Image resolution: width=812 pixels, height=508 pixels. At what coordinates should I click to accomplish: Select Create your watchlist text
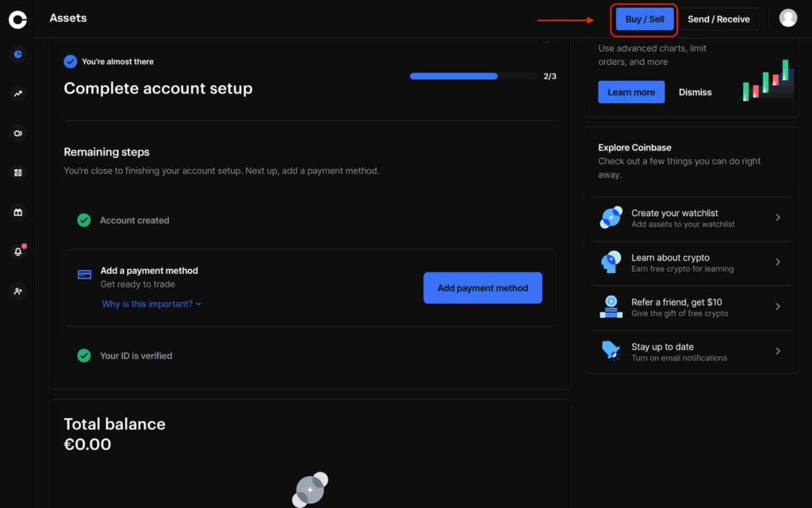[674, 213]
